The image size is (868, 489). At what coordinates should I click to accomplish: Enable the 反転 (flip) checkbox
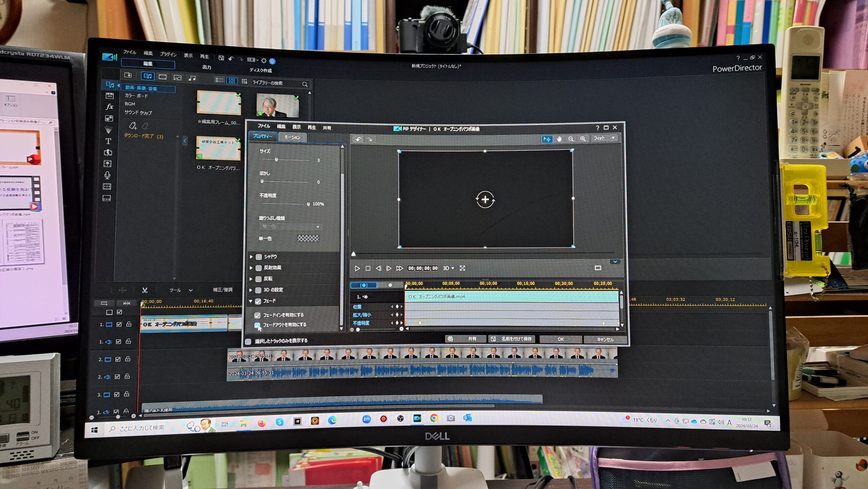(258, 279)
